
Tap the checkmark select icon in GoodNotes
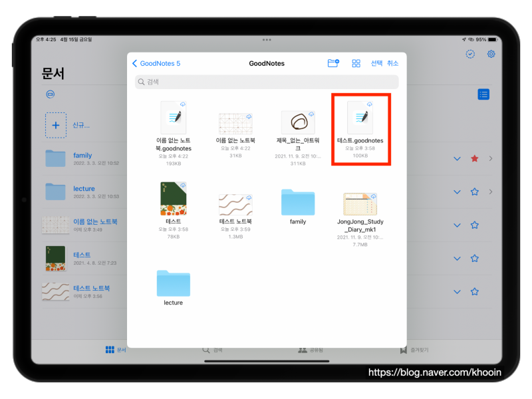(x=470, y=54)
